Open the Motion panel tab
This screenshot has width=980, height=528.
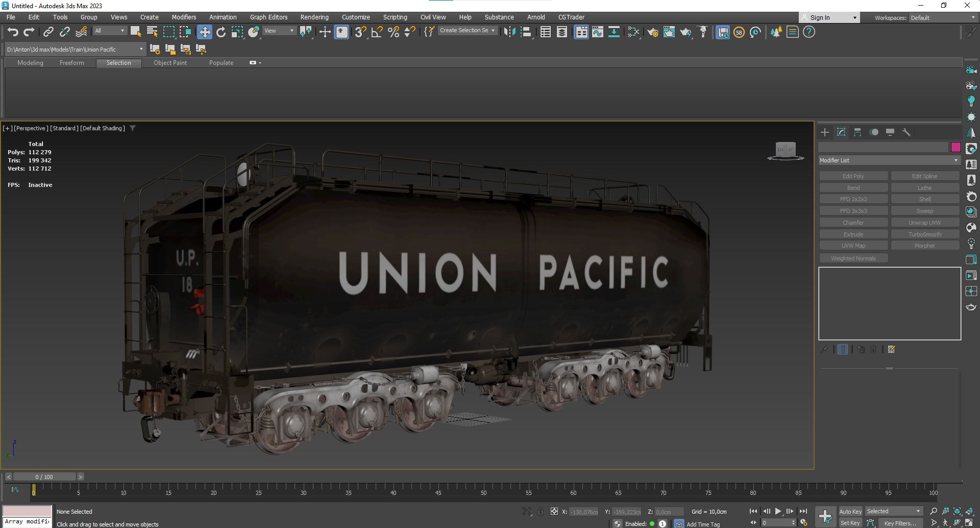click(x=874, y=132)
